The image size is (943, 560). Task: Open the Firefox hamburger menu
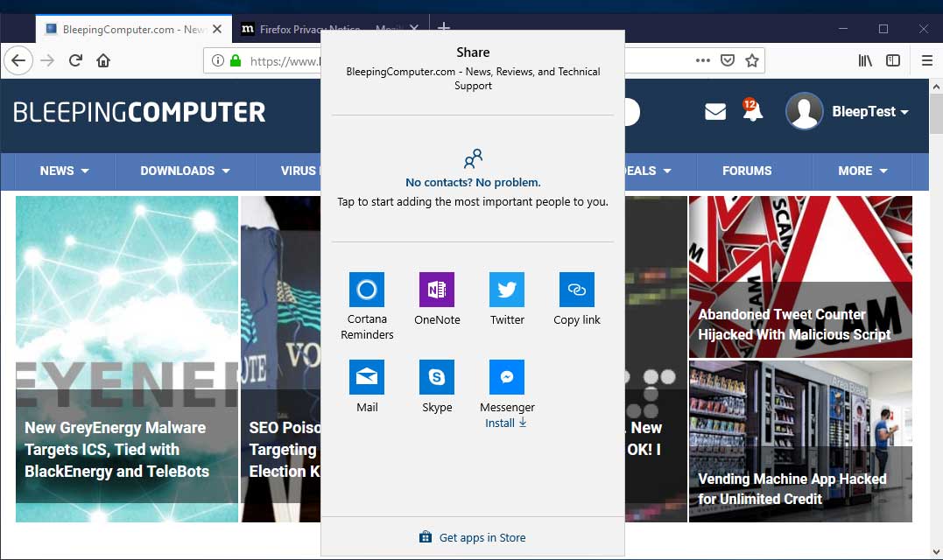pos(927,60)
